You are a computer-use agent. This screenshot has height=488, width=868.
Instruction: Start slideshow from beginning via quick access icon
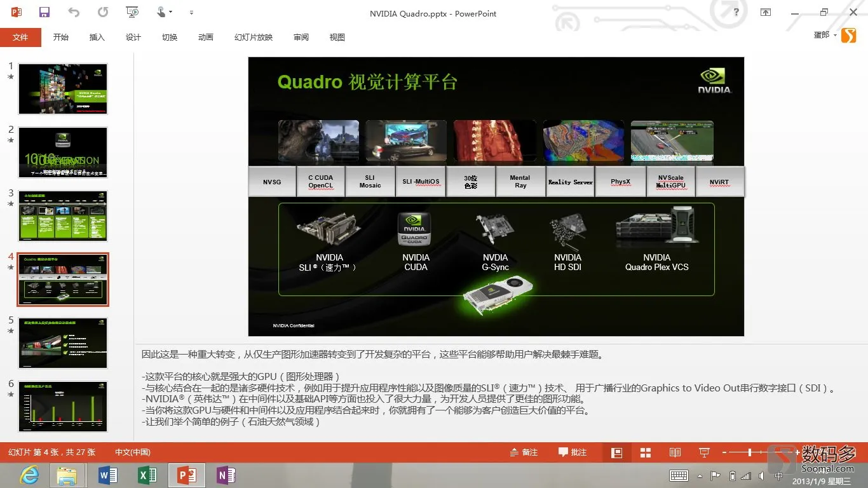(x=132, y=12)
